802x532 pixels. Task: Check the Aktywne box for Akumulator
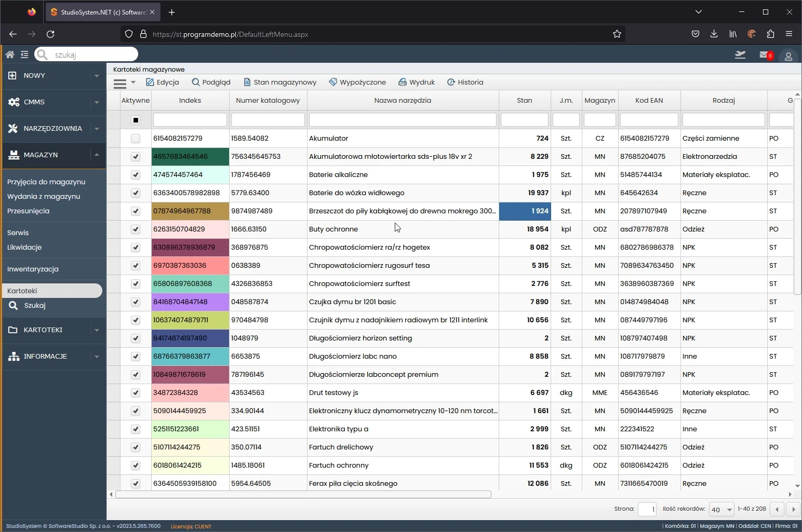tap(136, 139)
